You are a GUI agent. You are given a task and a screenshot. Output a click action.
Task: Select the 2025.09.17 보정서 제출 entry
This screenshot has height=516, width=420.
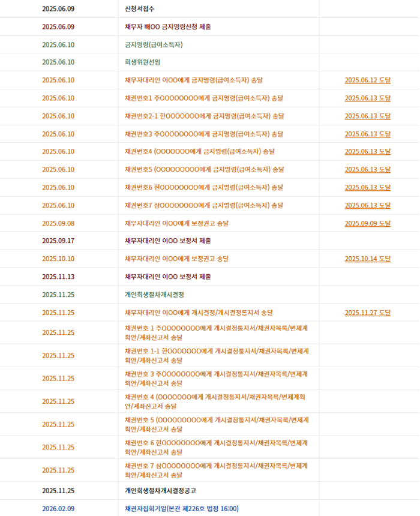point(168,241)
